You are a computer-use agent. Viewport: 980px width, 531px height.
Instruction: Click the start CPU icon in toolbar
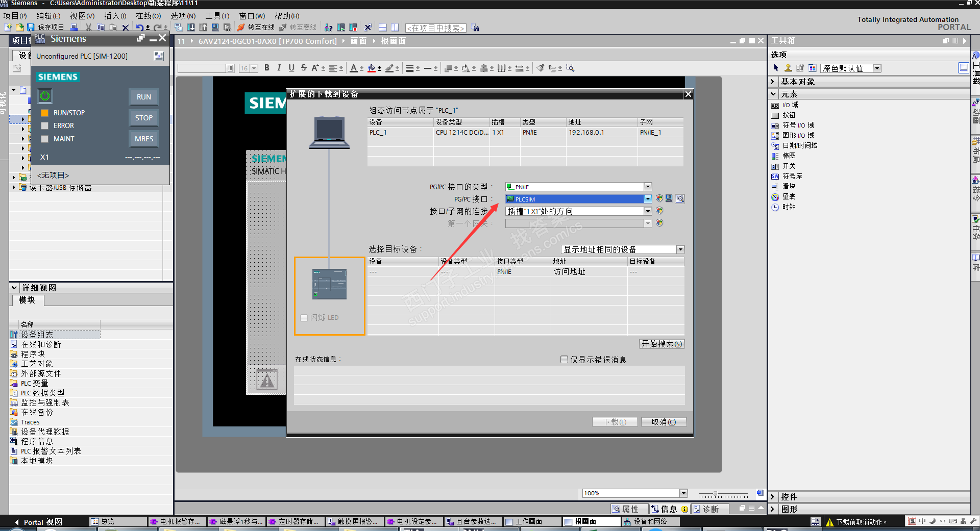[340, 27]
